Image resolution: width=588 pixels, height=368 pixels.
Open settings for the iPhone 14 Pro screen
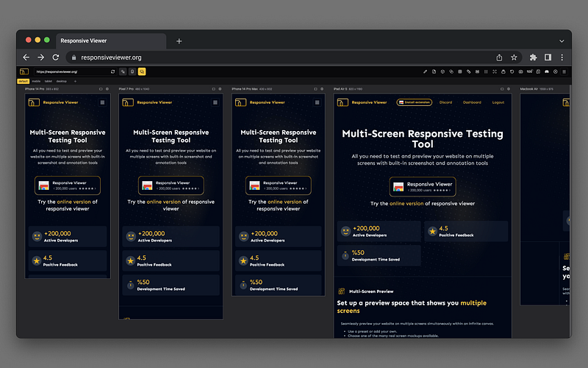click(x=107, y=89)
